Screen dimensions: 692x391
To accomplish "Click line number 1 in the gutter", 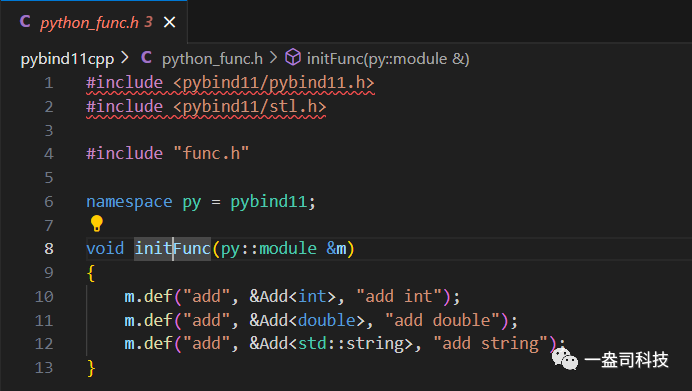I will point(49,83).
